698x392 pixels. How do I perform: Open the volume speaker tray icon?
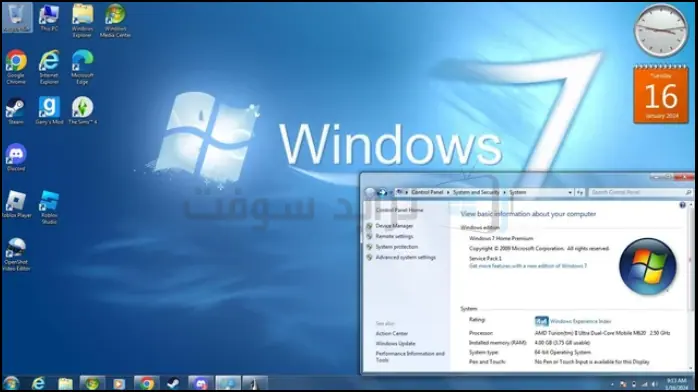tap(655, 384)
